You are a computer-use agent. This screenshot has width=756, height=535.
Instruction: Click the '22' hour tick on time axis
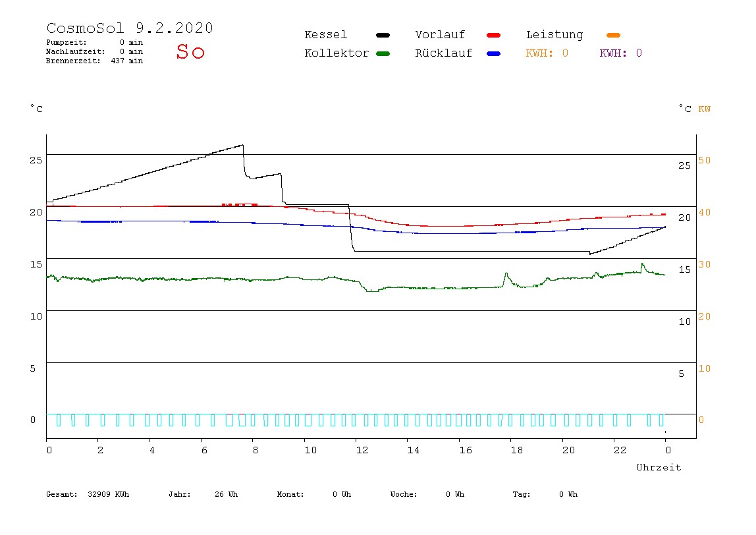(620, 450)
